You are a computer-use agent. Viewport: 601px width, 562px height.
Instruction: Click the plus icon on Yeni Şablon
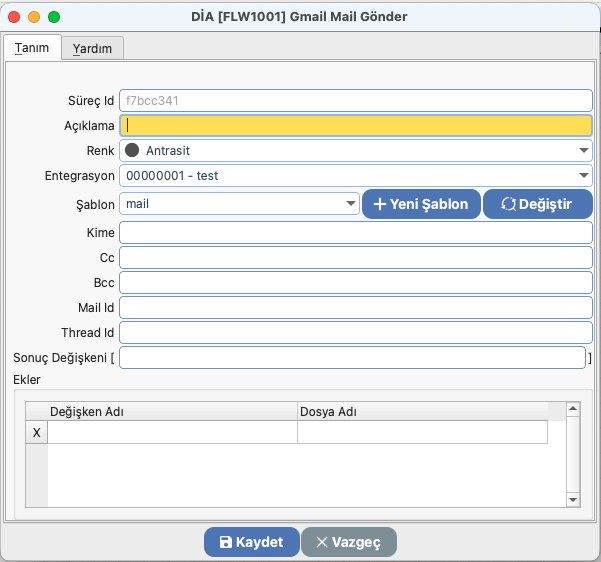(380, 204)
